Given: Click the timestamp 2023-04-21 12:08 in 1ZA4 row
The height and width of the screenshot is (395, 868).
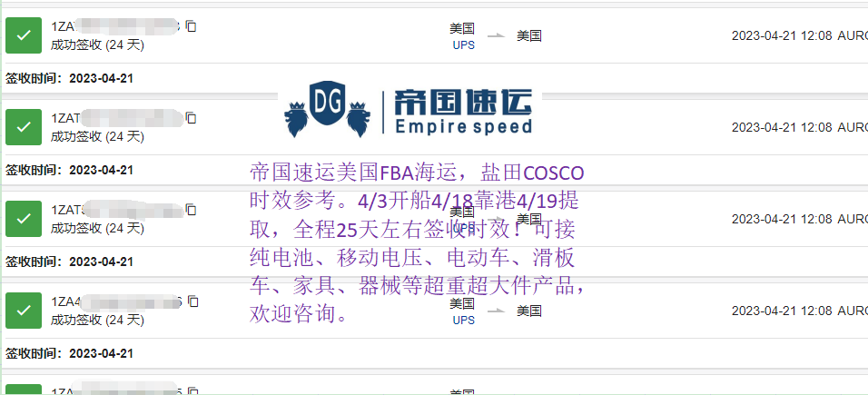Looking at the screenshot, I should pyautogui.click(x=782, y=311).
